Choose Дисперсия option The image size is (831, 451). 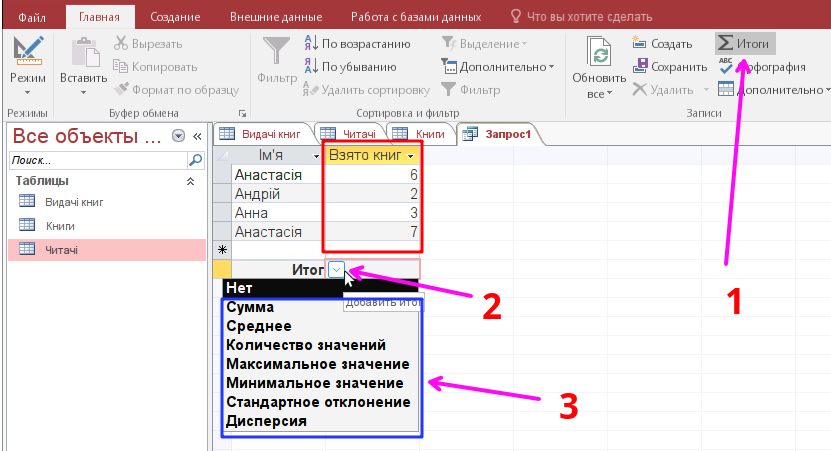tap(320, 421)
